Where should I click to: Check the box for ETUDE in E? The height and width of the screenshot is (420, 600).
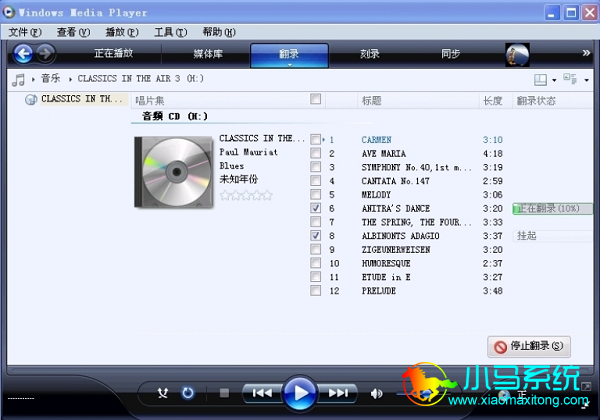316,277
